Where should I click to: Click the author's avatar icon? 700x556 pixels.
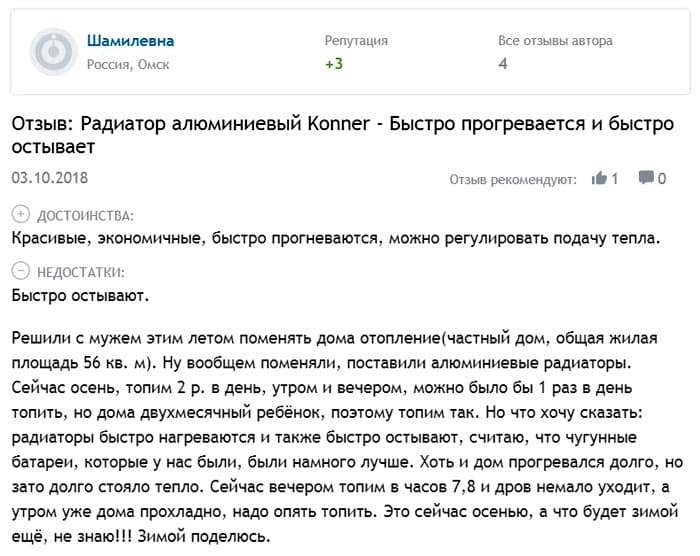pos(53,52)
